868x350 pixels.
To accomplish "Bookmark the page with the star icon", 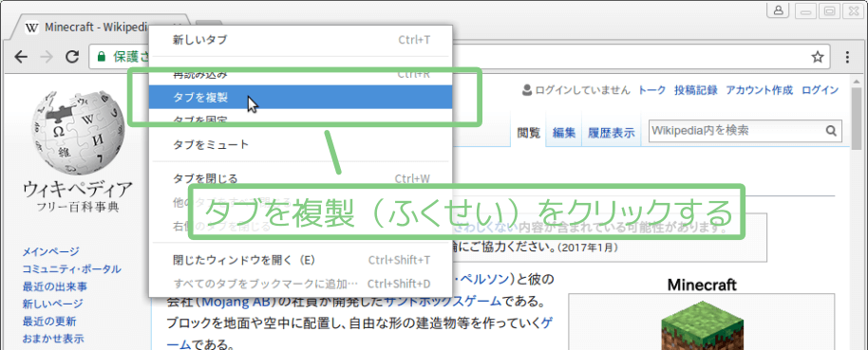I will [817, 56].
